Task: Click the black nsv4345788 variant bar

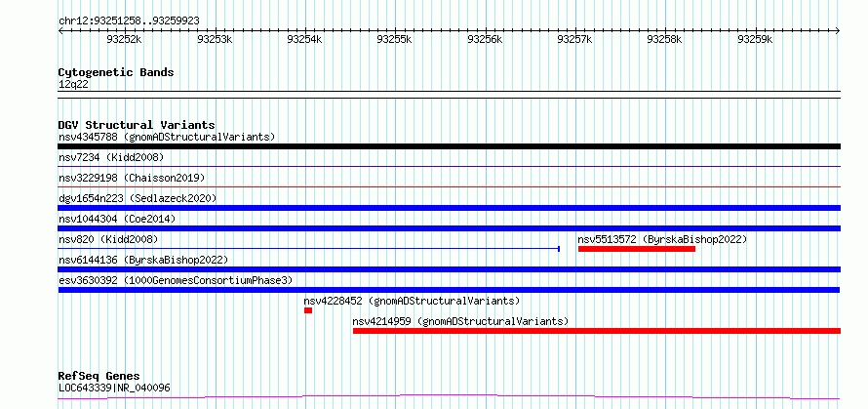Action: [x=449, y=146]
